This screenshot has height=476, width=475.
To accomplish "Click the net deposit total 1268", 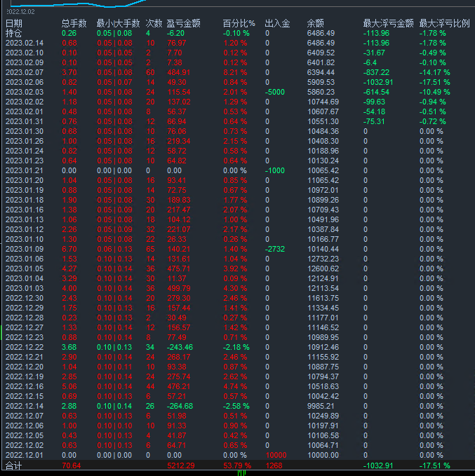I will click(x=274, y=466).
